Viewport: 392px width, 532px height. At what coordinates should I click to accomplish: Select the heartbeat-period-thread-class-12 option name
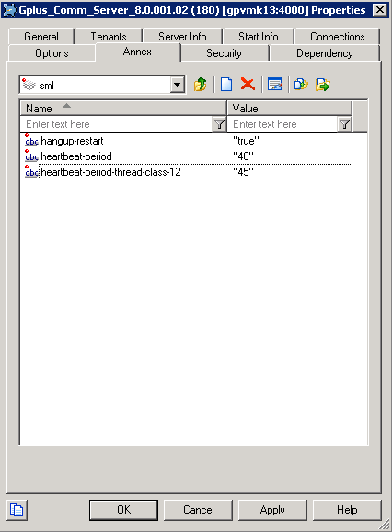pos(111,172)
